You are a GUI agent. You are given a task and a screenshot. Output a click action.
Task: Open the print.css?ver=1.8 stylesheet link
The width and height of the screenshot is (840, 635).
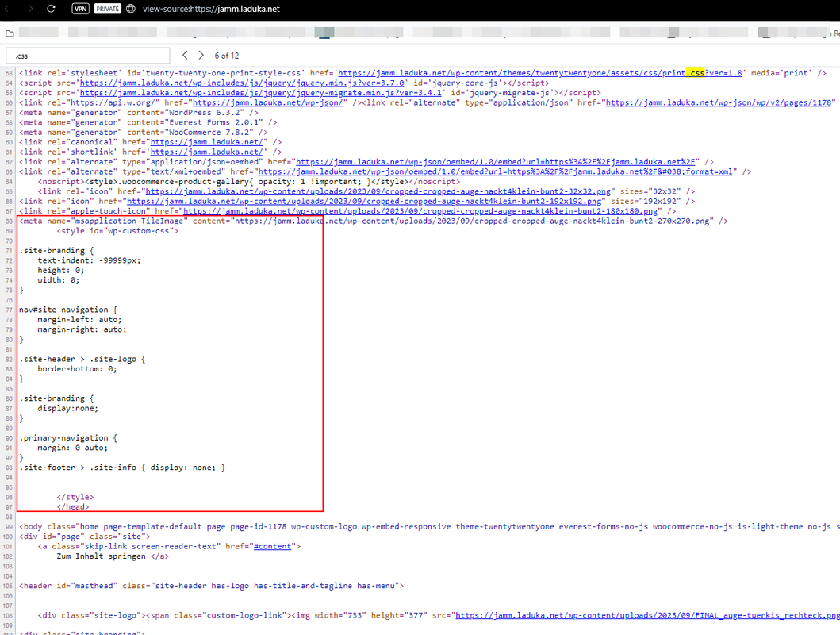(x=540, y=73)
